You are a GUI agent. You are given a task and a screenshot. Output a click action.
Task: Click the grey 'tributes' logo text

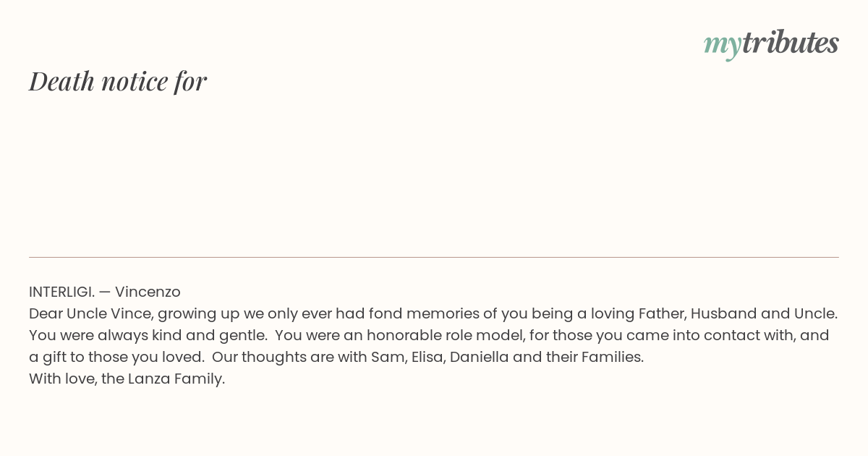[791, 43]
